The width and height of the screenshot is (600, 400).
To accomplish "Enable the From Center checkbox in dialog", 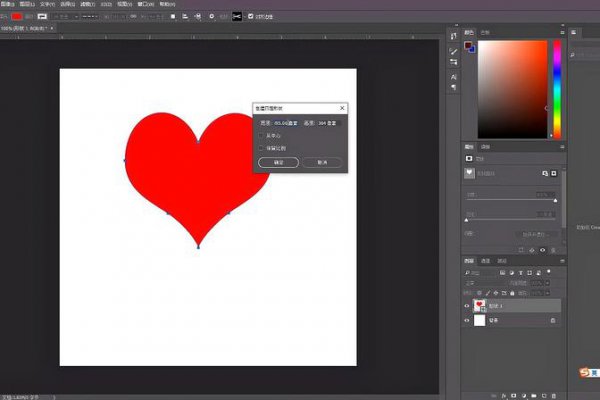I will pyautogui.click(x=261, y=136).
